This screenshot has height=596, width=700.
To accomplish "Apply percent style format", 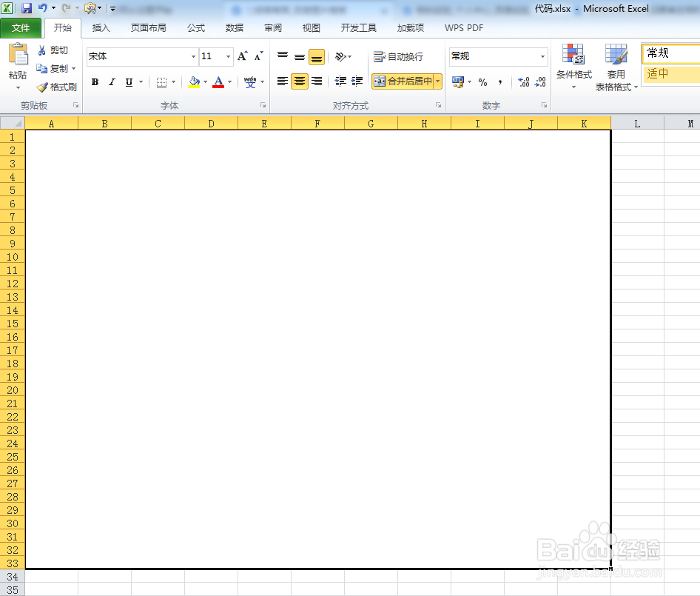I will pos(482,82).
